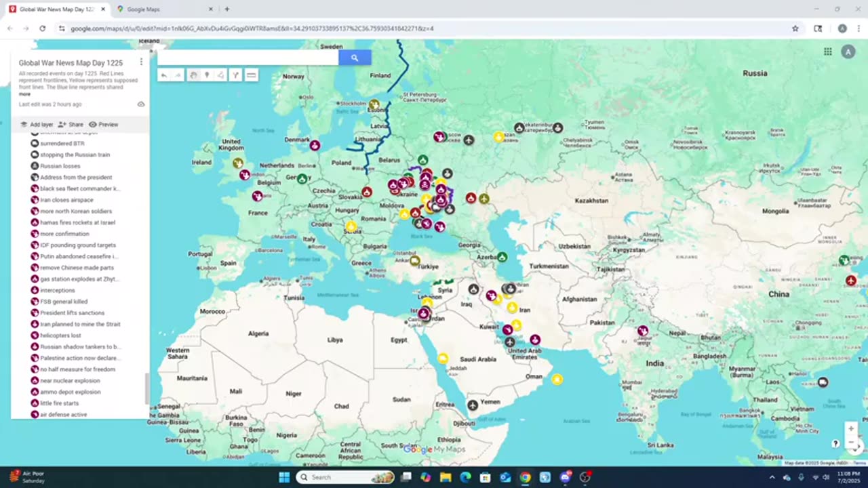Image resolution: width=868 pixels, height=488 pixels.
Task: Click Add layer in the side panel
Action: pos(37,125)
